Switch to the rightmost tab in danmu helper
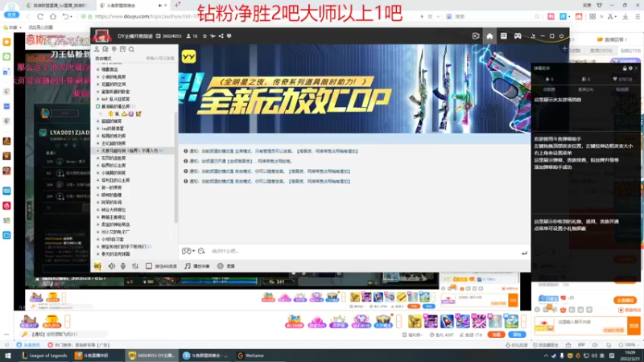The height and width of the screenshot is (362, 644). 622,89
